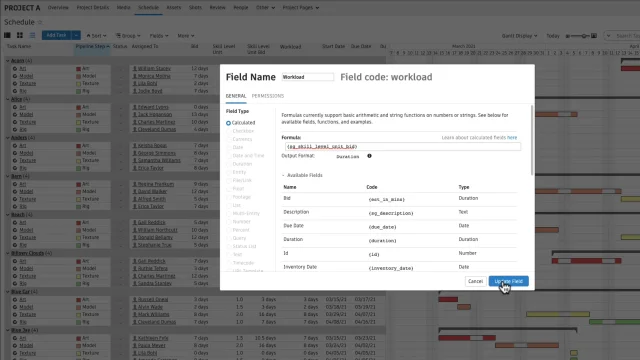Open the search options dropdown arrow
This screenshot has height=360, width=640.
[609, 36]
